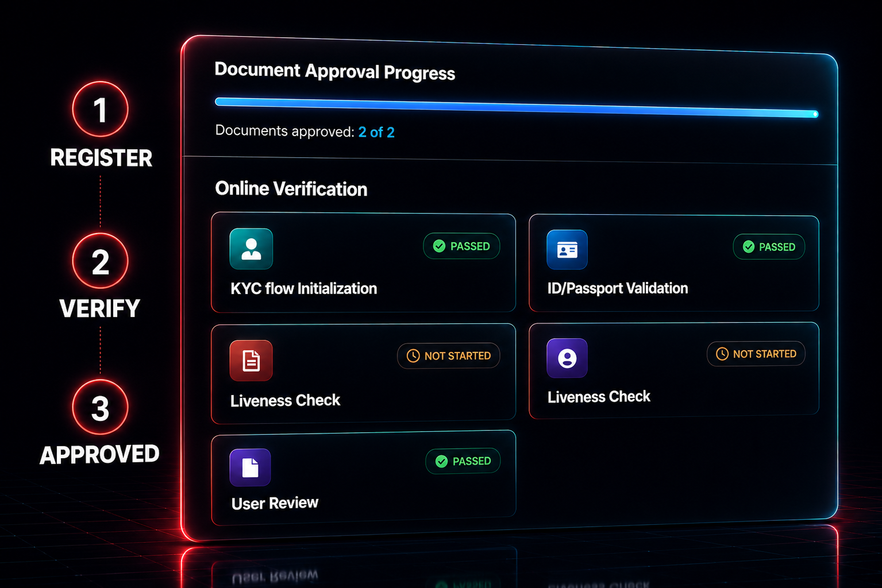Select step 1 circle above REGISTER
This screenshot has height=588, width=882.
(100, 109)
